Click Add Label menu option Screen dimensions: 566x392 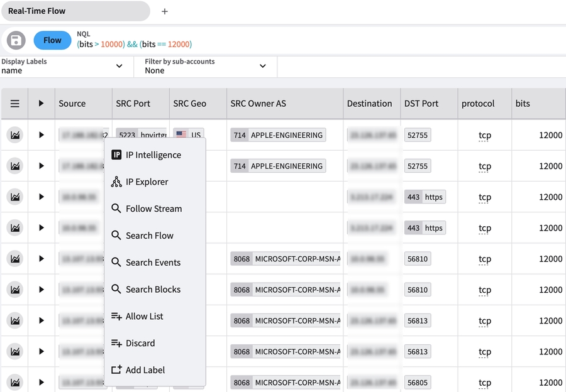pos(145,370)
